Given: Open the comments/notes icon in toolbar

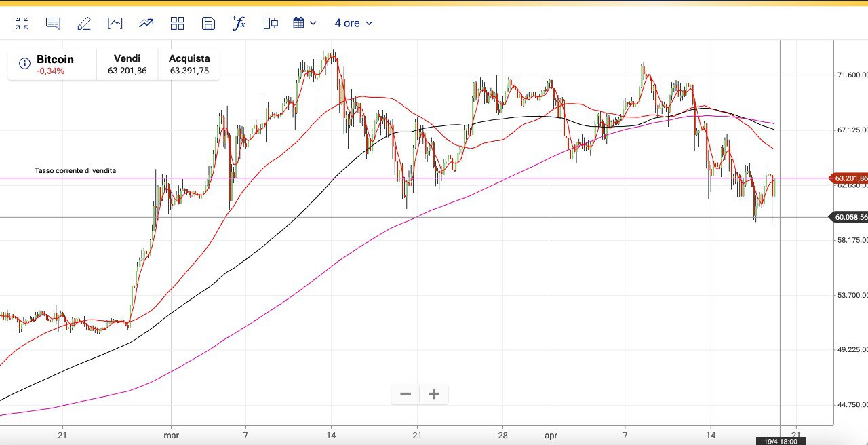Looking at the screenshot, I should tap(53, 24).
